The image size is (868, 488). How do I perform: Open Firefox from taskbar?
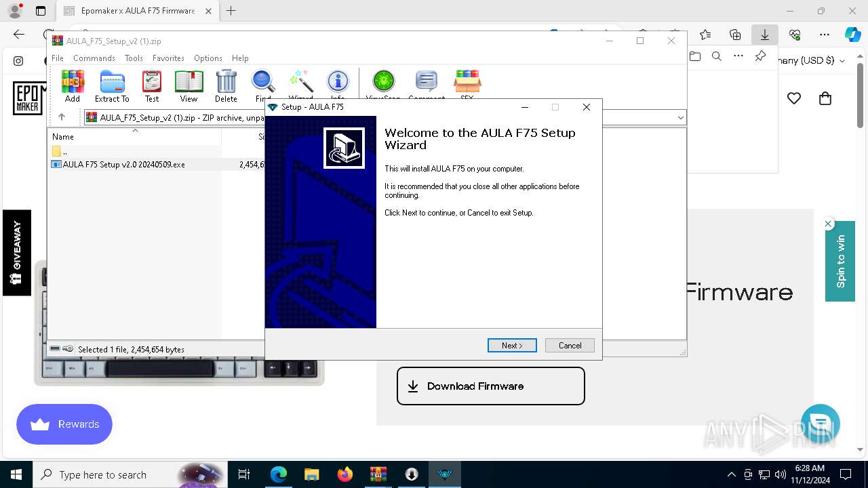(345, 474)
